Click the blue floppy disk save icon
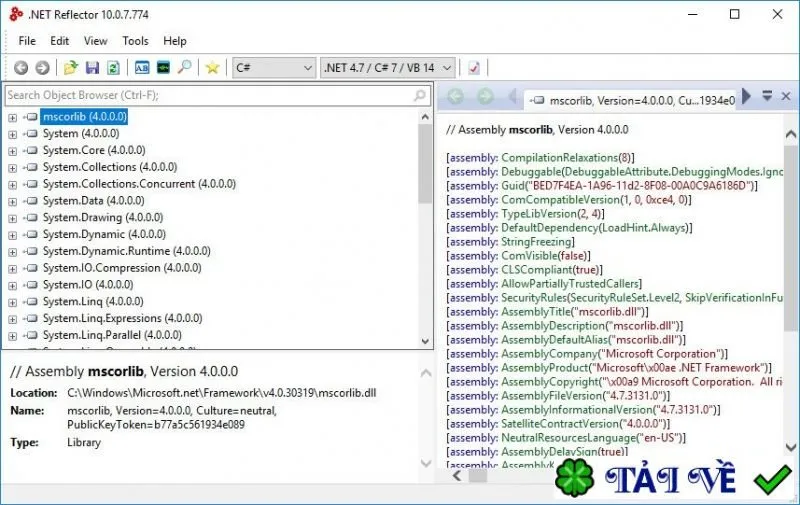 click(x=92, y=67)
